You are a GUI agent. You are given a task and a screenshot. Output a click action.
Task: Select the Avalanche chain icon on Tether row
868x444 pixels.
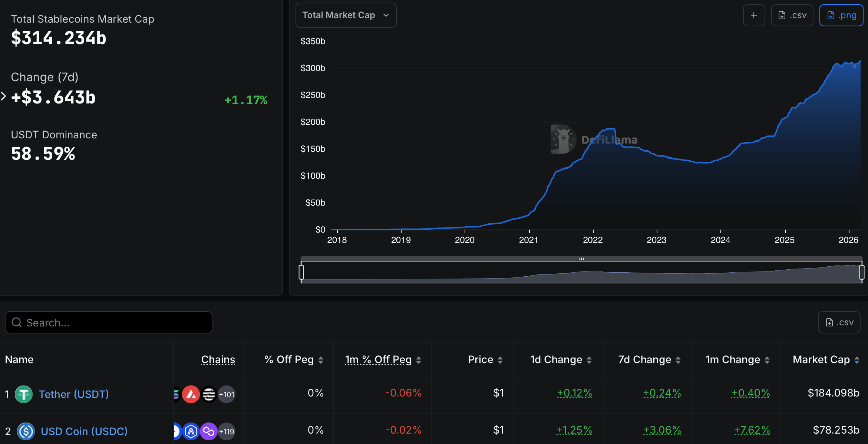[x=191, y=394]
